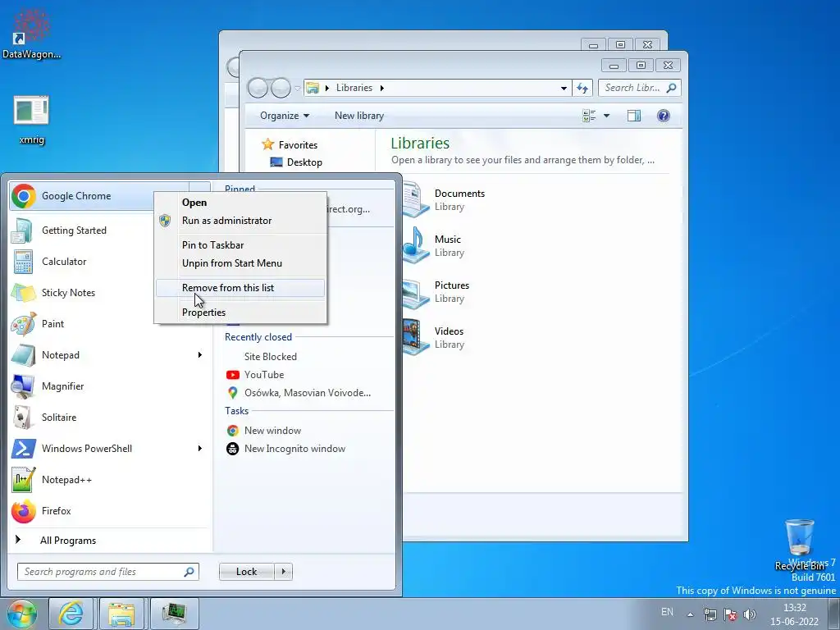840x630 pixels.
Task: Click the network tray icon
Action: point(710,614)
